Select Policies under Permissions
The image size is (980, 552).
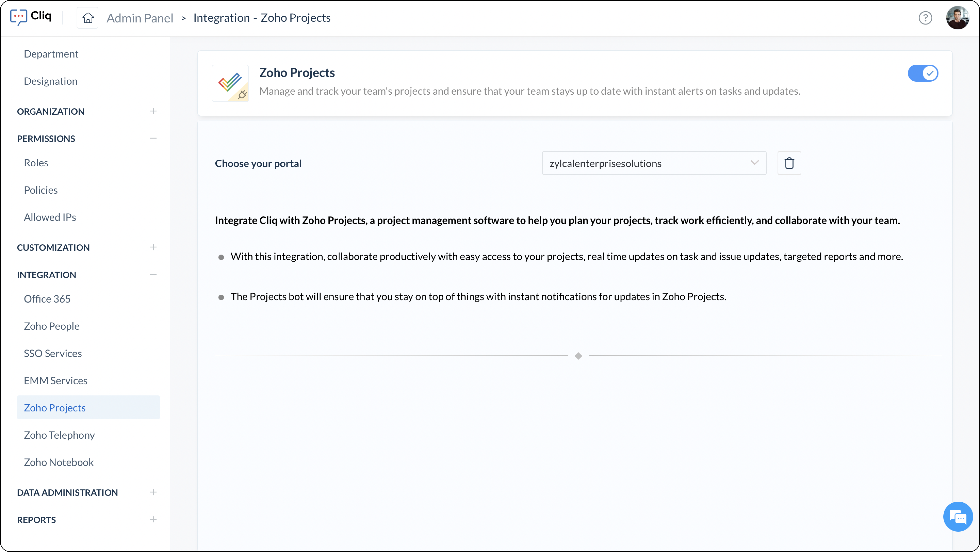pyautogui.click(x=41, y=190)
